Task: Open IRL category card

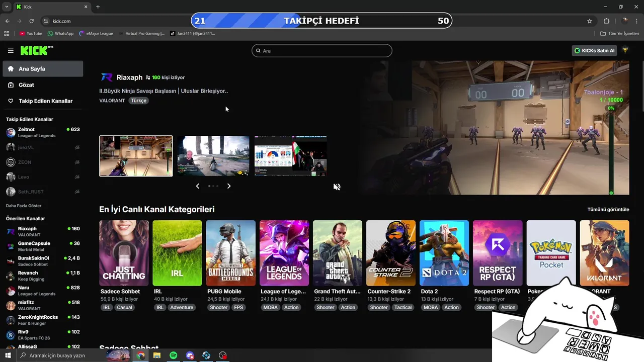Action: (177, 253)
